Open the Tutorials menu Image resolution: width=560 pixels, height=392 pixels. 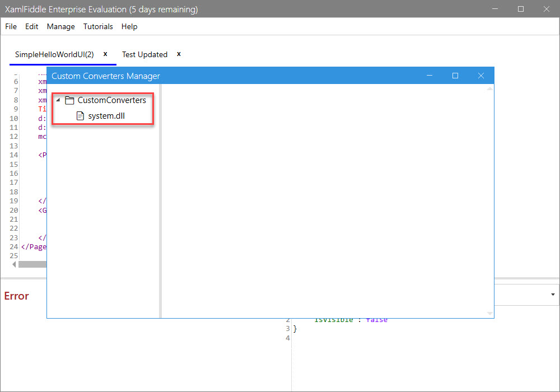(98, 26)
